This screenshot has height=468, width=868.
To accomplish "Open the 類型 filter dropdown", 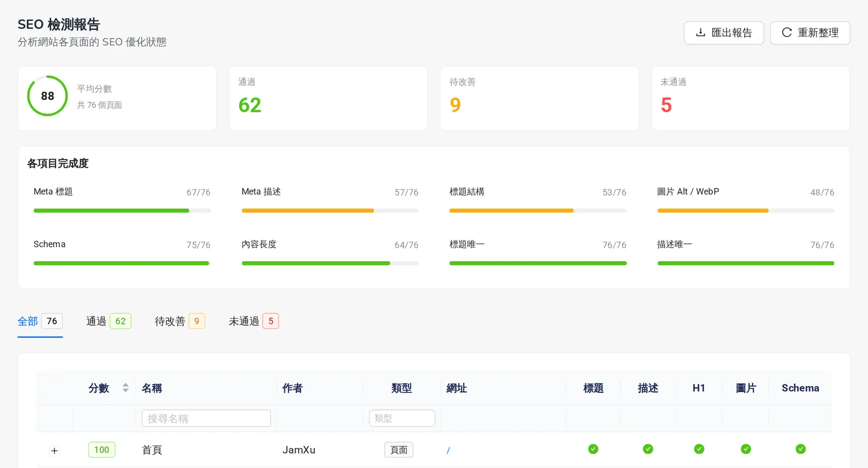I will 402,418.
